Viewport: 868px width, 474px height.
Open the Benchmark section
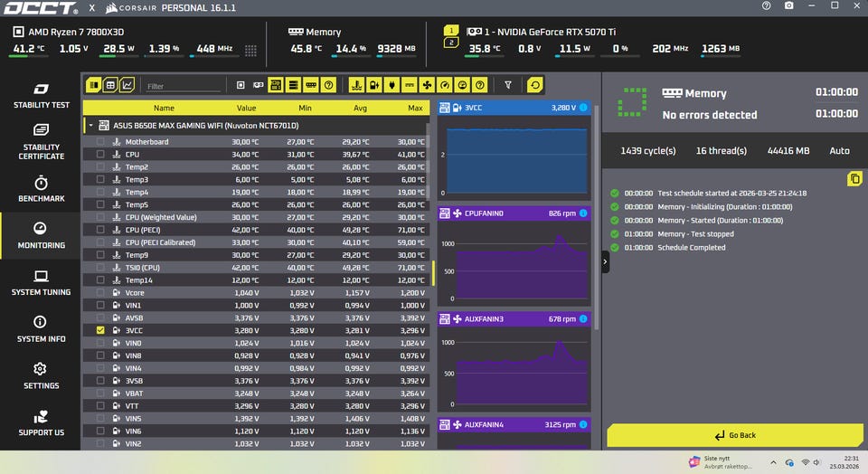[41, 189]
